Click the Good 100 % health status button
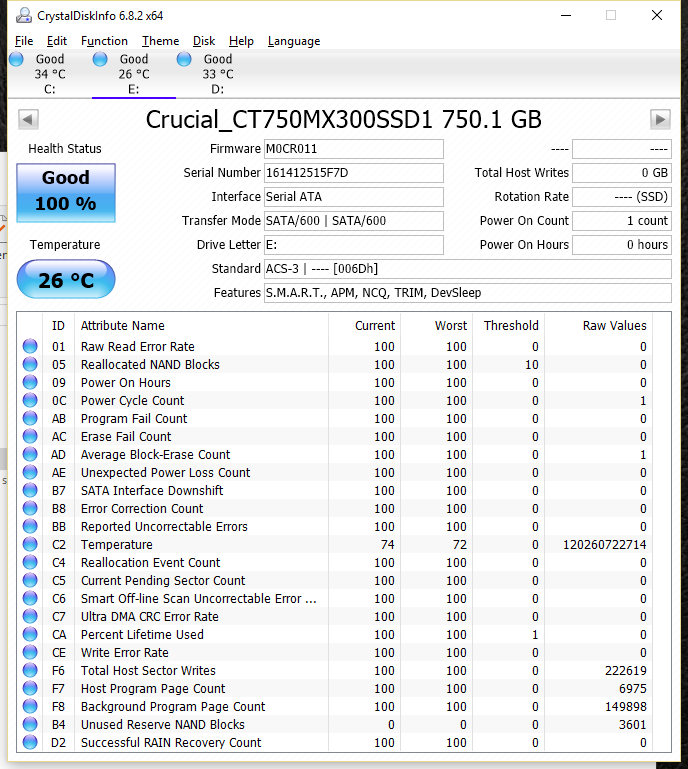This screenshot has height=769, width=688. [66, 193]
